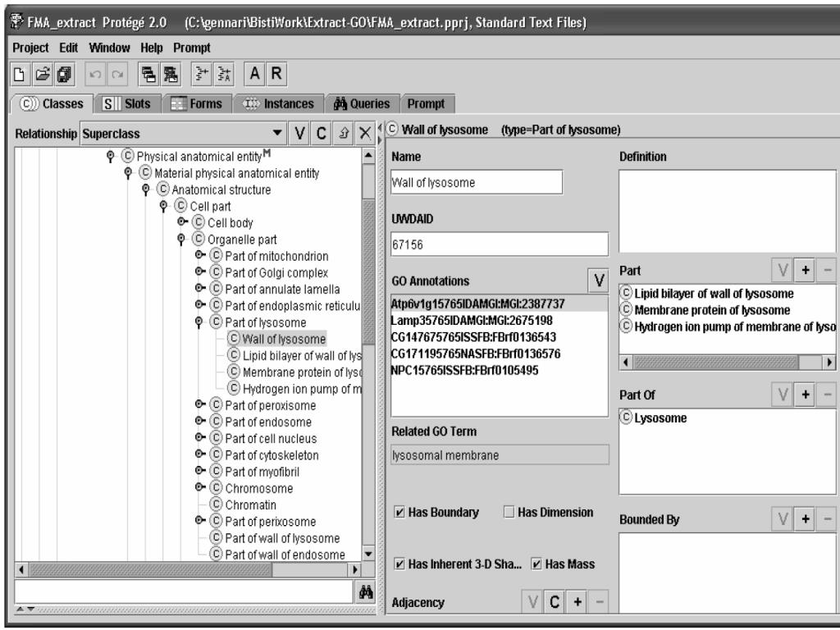The image size is (840, 630).
Task: Click the V icon for Adjacency slot
Action: tap(532, 601)
